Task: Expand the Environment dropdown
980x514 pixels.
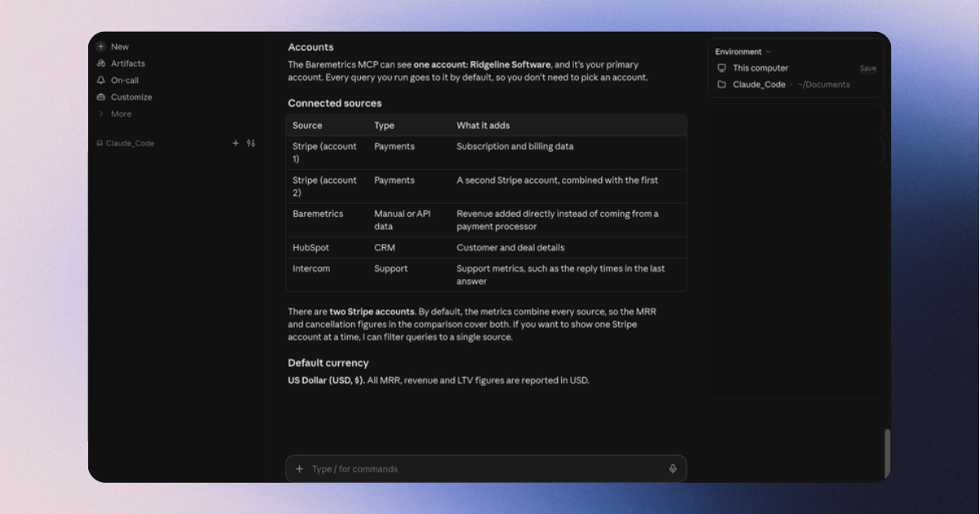Action: tap(743, 52)
